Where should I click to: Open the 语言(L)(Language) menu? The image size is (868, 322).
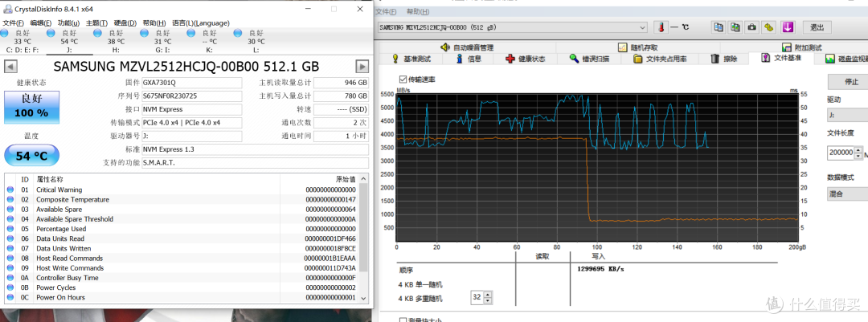pyautogui.click(x=201, y=22)
